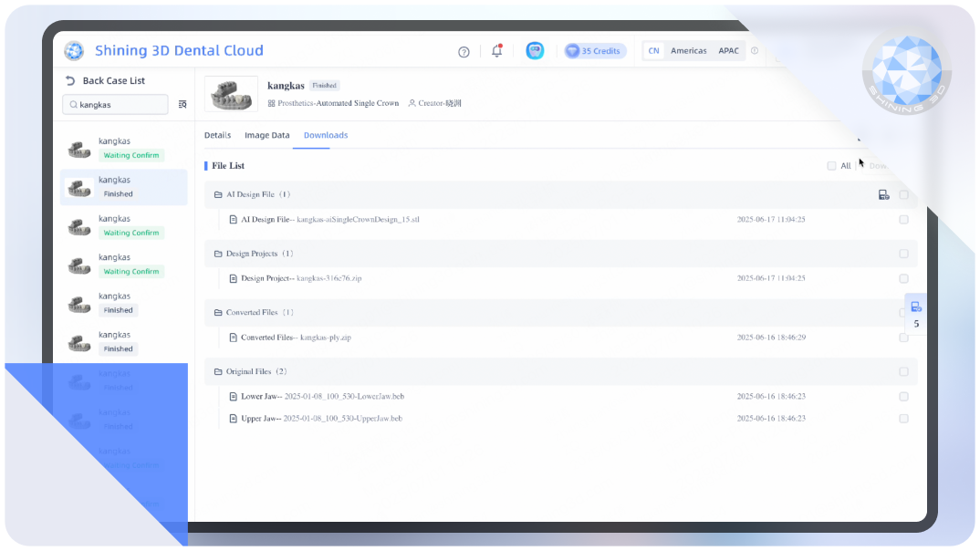The image size is (980, 551).
Task: Click the advanced search filter icon
Action: click(x=182, y=105)
